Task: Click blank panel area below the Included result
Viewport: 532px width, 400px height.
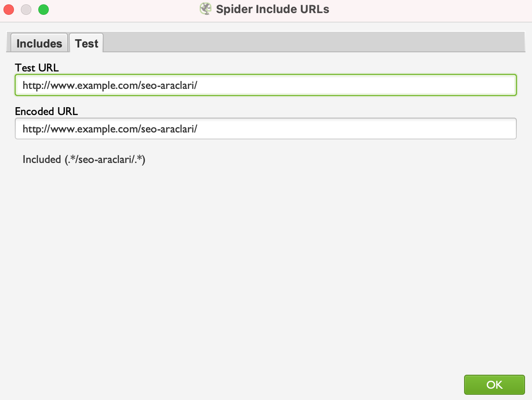Action: coord(266,266)
